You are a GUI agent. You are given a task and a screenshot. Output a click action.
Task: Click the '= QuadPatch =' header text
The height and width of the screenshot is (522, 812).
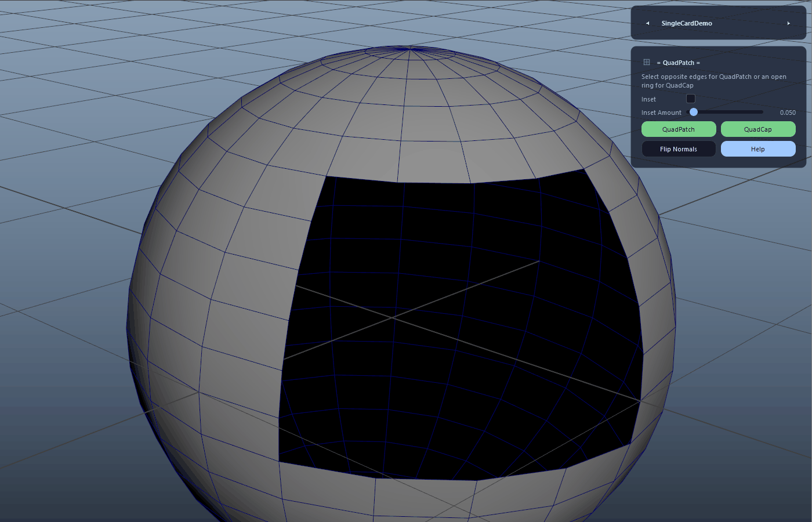coord(679,63)
